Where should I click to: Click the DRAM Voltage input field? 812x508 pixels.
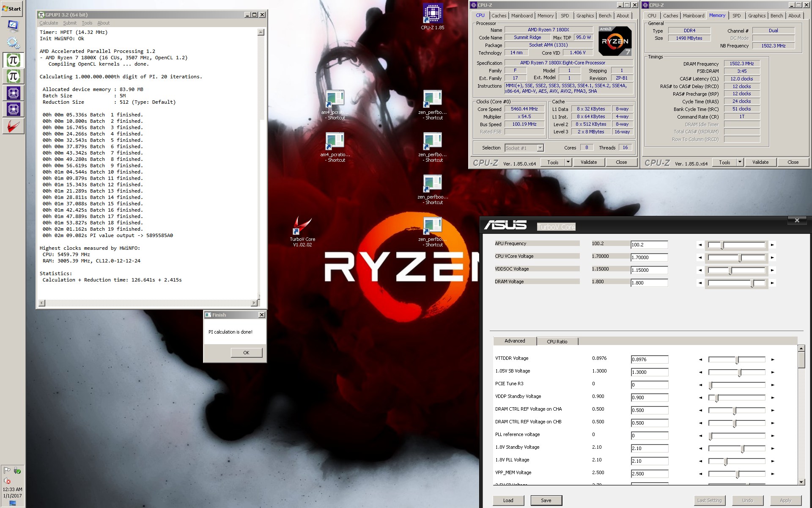[x=649, y=283]
